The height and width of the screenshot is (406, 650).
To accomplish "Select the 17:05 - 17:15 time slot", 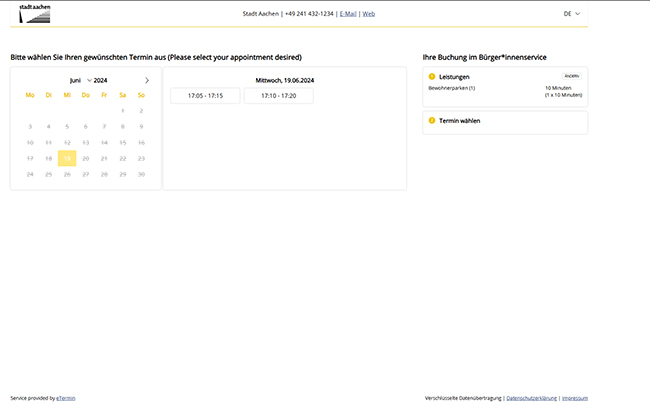I will [204, 96].
